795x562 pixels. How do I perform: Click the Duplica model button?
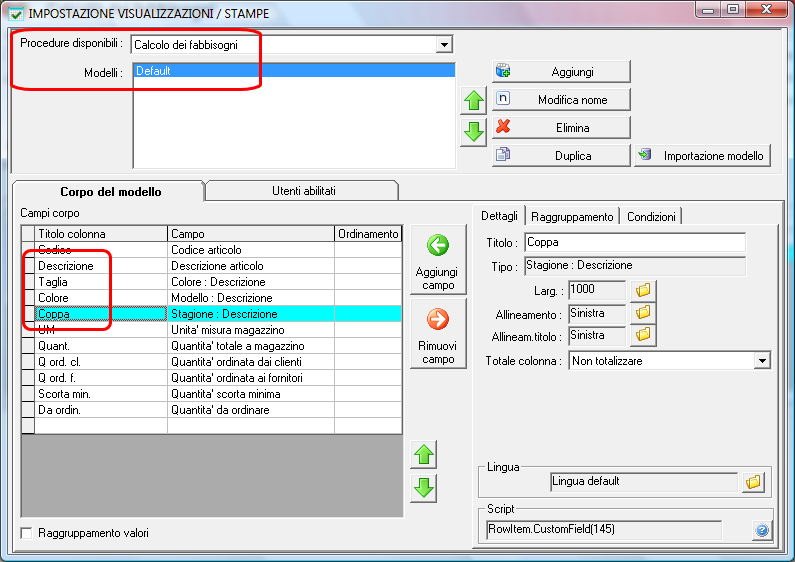pyautogui.click(x=561, y=155)
